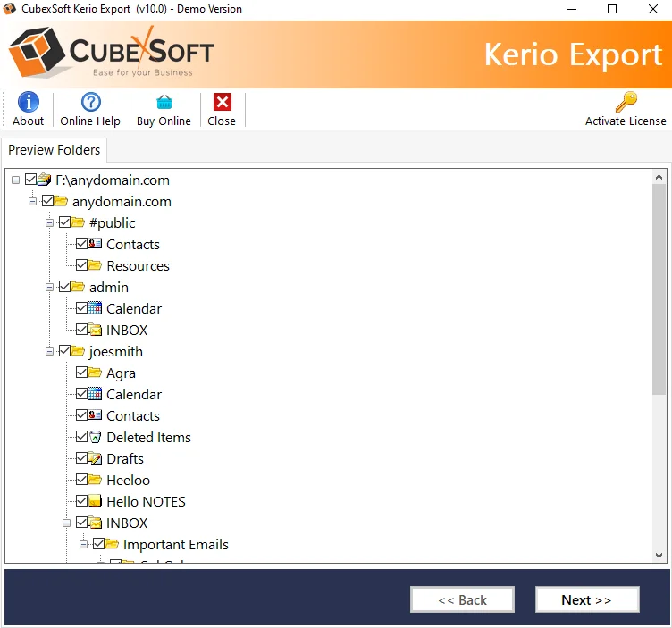
Task: Click the F:\anydomain.com drive icon
Action: [44, 179]
